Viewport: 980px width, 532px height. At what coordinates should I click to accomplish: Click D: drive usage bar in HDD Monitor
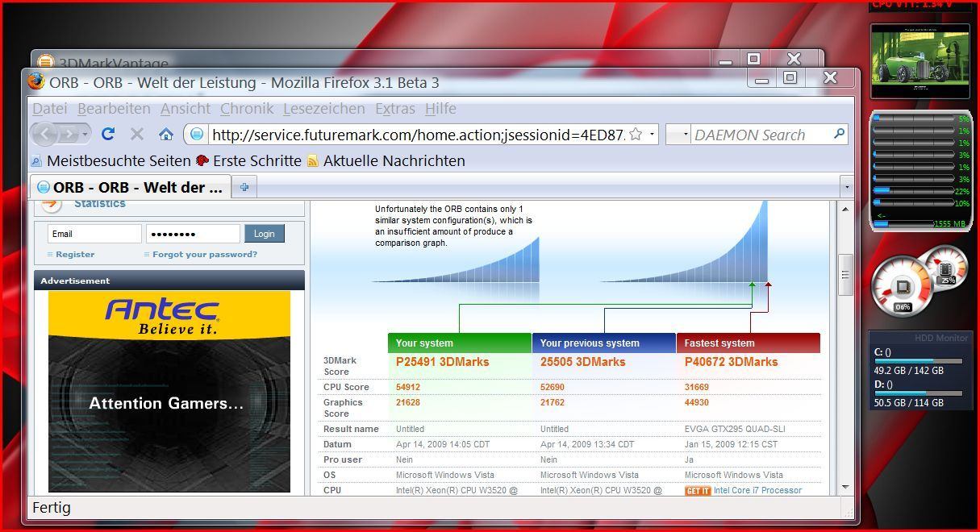919,393
